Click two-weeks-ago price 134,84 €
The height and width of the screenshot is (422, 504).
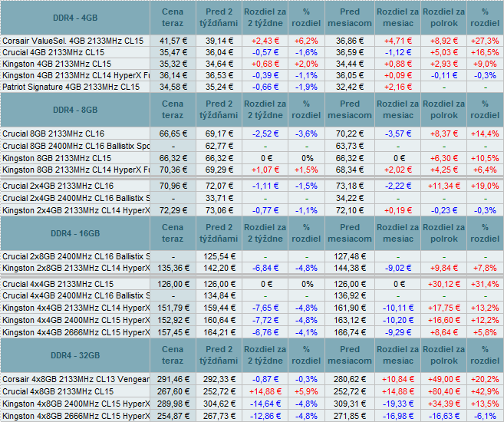pyautogui.click(x=219, y=295)
